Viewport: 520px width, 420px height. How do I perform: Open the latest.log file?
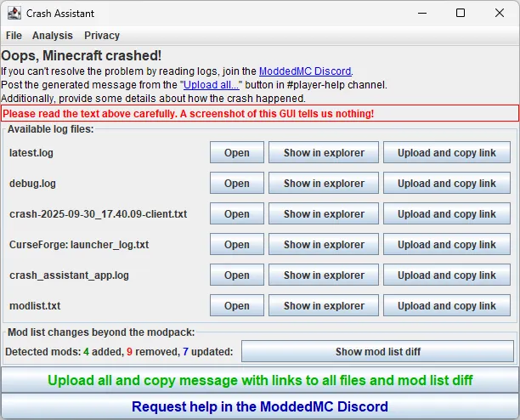click(x=237, y=153)
